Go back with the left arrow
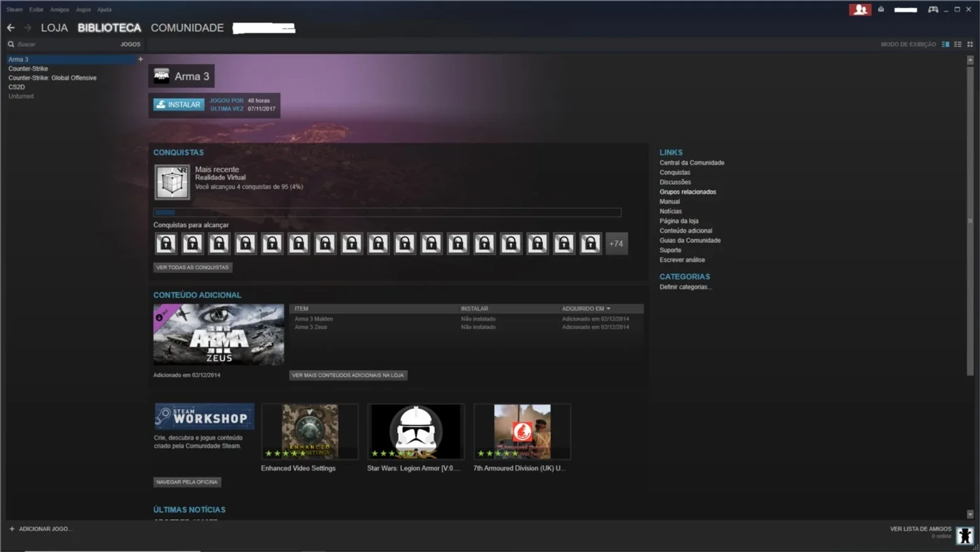The width and height of the screenshot is (980, 552). click(x=11, y=28)
